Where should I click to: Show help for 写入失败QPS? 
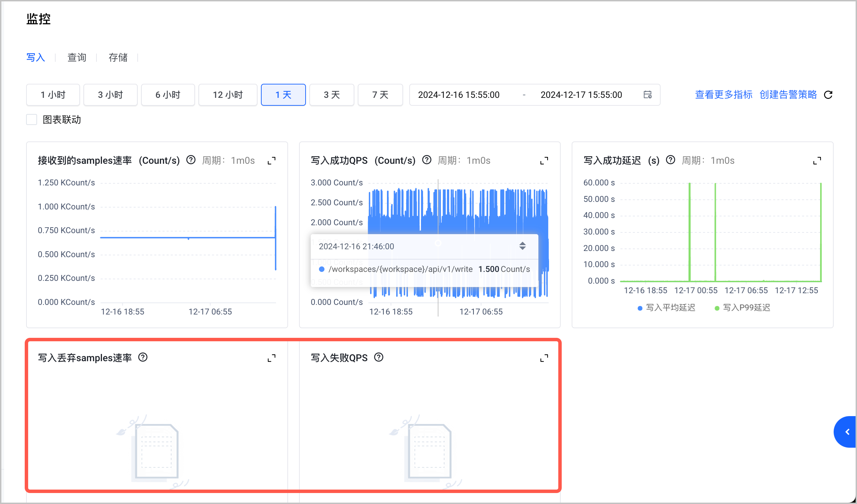click(379, 357)
